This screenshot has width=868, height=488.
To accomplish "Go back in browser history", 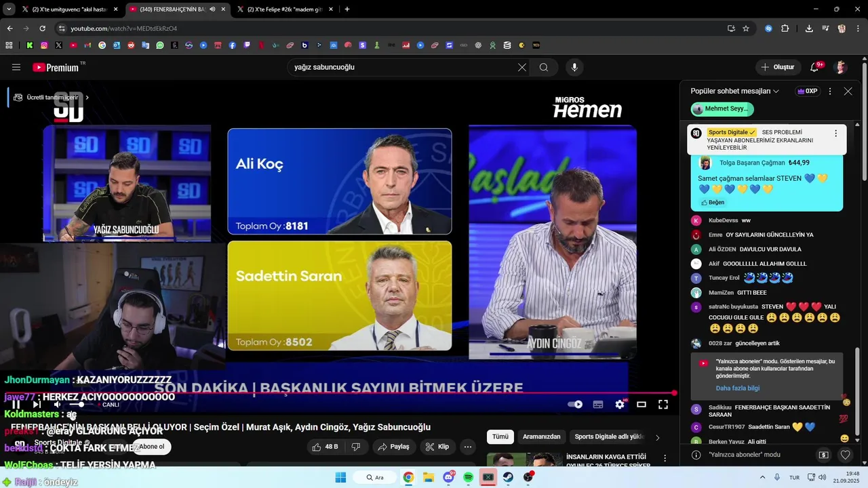I will coord(9,28).
